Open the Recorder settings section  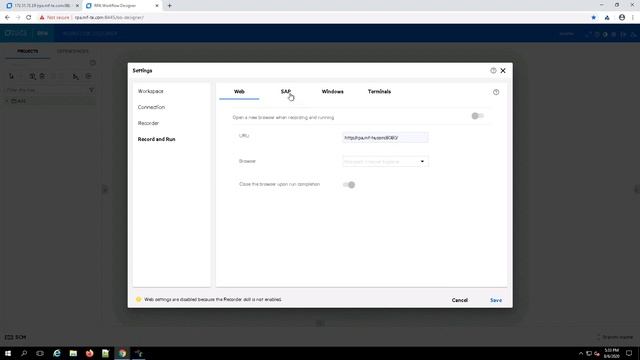[148, 123]
